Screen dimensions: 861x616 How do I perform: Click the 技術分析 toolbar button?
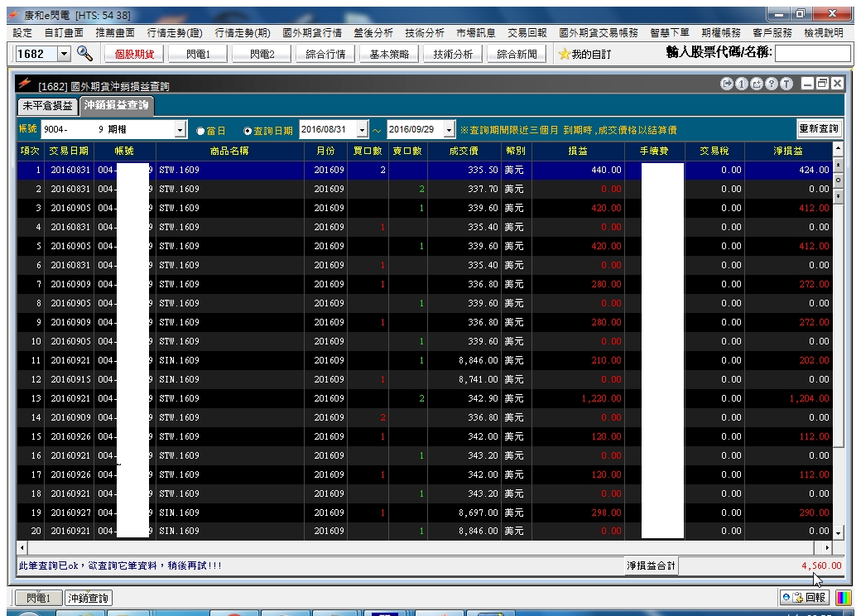coord(453,54)
